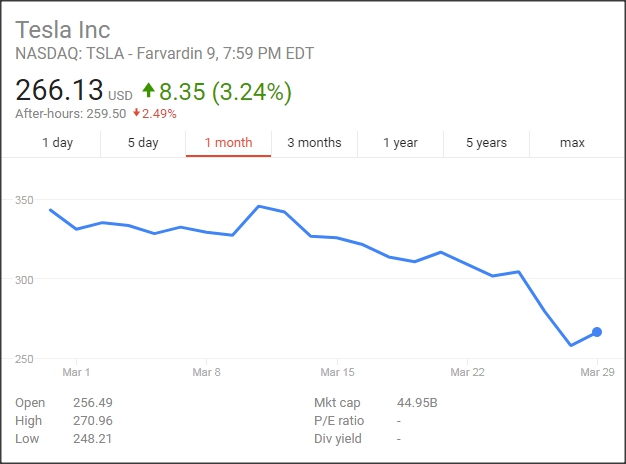
Task: Click the Mar 22 axis label
Action: (x=467, y=372)
